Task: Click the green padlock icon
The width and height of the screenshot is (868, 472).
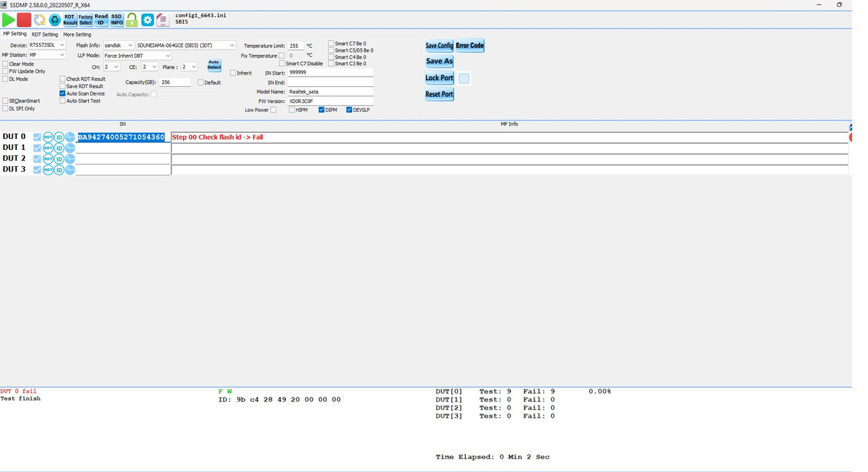Action: click(x=132, y=20)
